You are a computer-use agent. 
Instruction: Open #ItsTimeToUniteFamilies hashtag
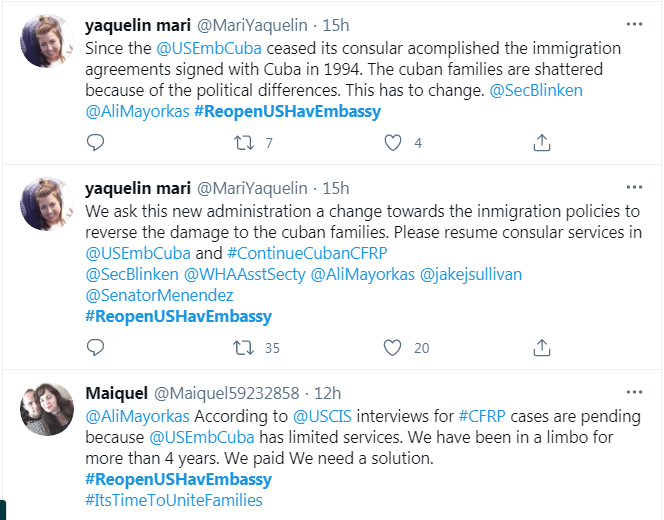[174, 500]
